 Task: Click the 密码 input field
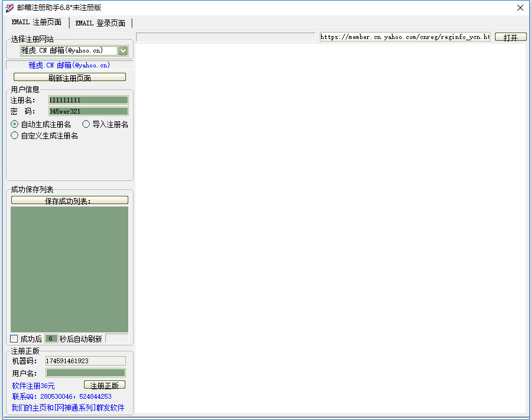click(88, 111)
